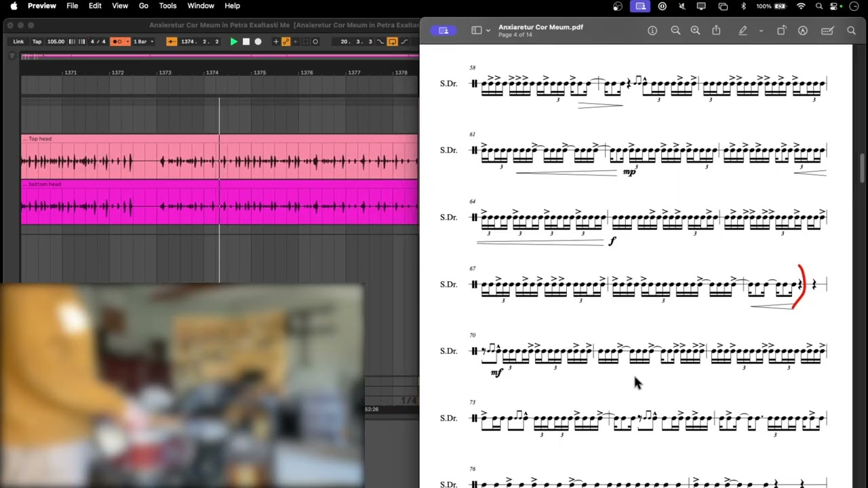Screen dimensions: 868x488
Task: Open the Help menu
Action: tap(232, 6)
